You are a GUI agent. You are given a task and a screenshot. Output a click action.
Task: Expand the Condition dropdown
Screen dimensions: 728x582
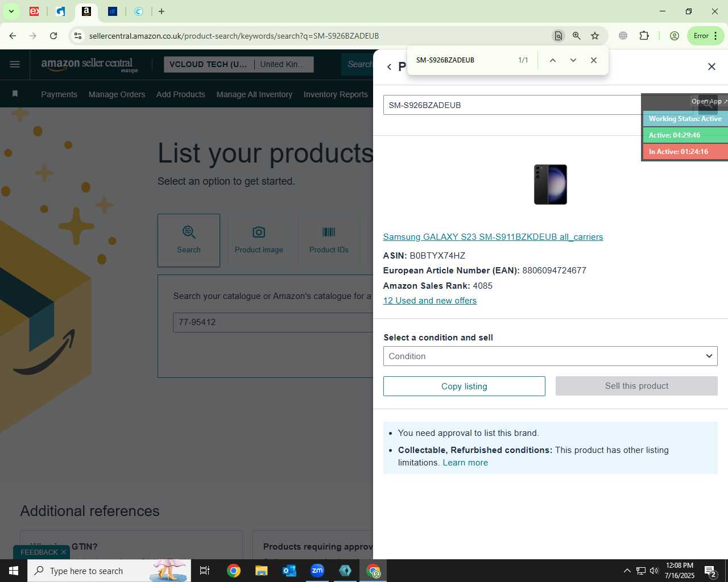click(x=551, y=356)
